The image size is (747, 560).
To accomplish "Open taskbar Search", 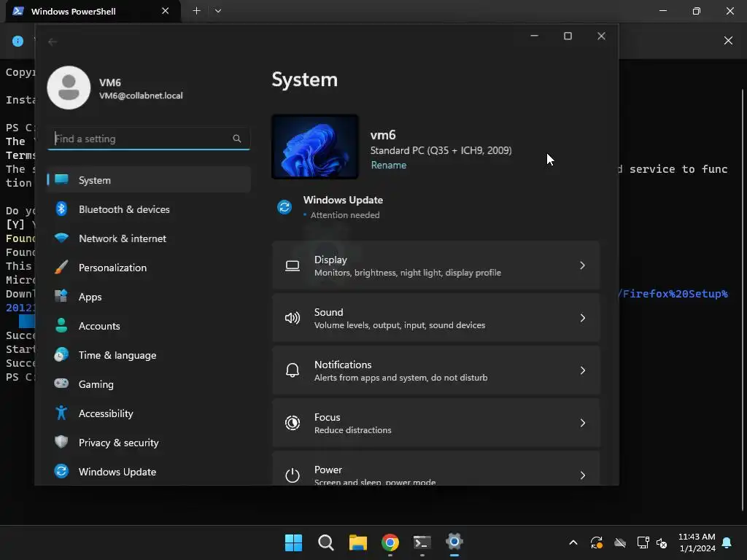I will pos(326,542).
